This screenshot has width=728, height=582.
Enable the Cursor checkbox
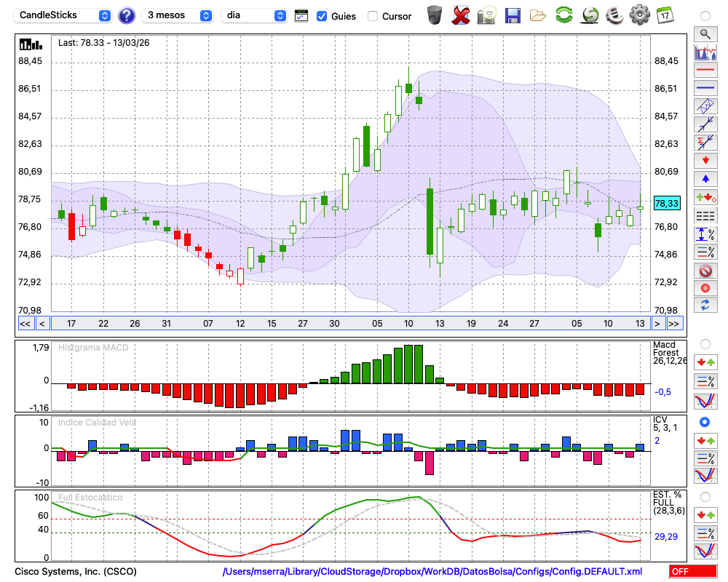pos(373,16)
